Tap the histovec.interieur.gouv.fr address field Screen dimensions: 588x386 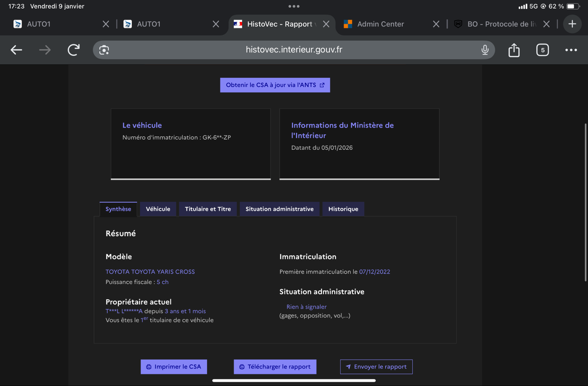(294, 50)
